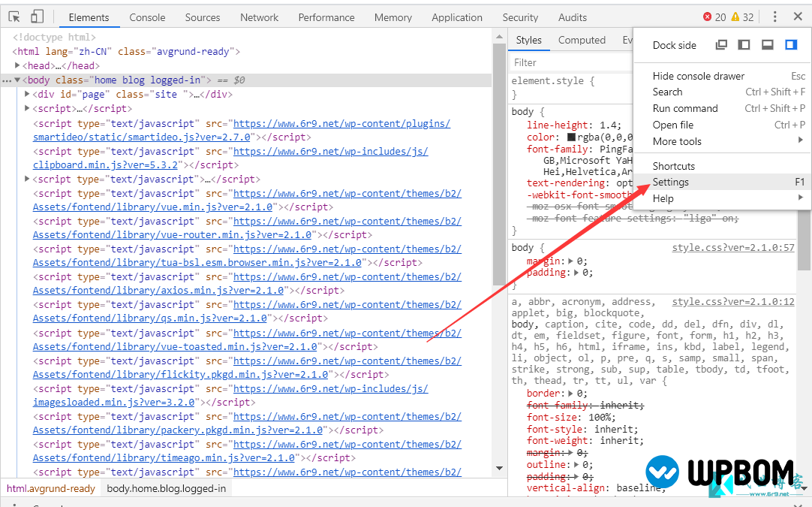Choose Search in the menu

[722, 92]
